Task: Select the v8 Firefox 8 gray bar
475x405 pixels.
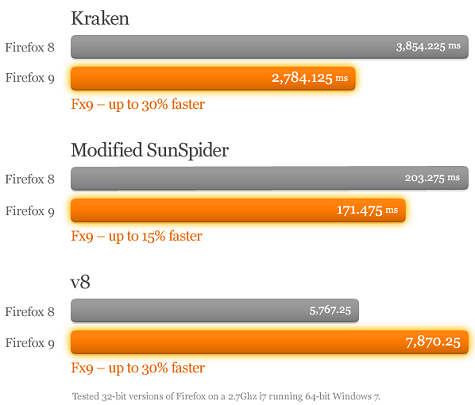Action: click(x=215, y=310)
